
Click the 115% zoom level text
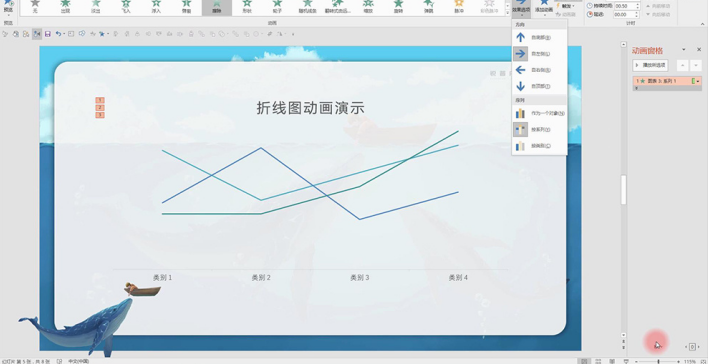click(x=690, y=361)
